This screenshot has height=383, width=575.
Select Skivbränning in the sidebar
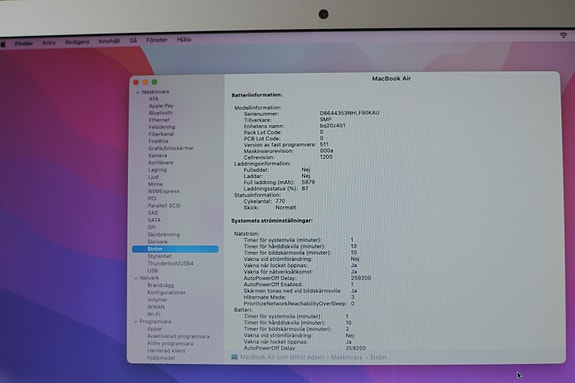tap(164, 234)
